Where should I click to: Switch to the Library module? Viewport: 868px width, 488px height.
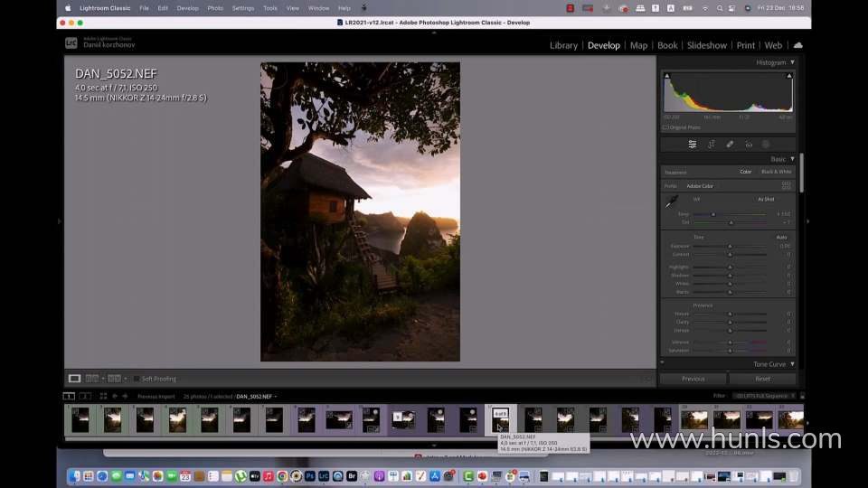(563, 45)
